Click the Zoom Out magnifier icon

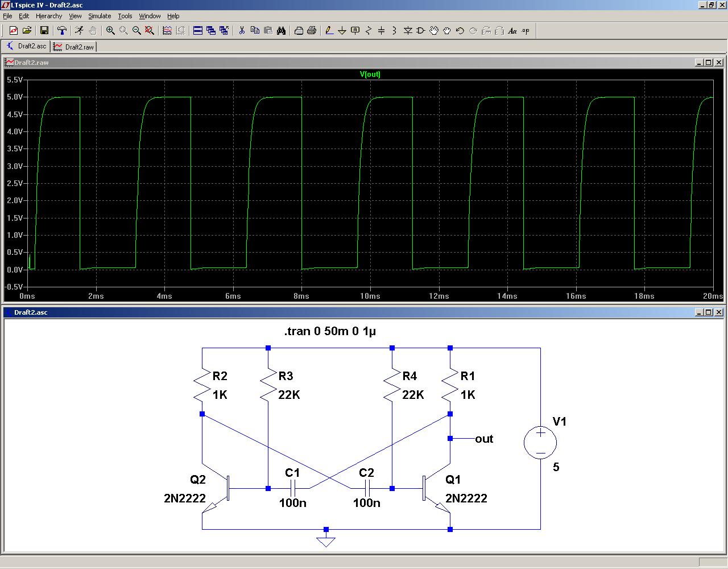[136, 31]
